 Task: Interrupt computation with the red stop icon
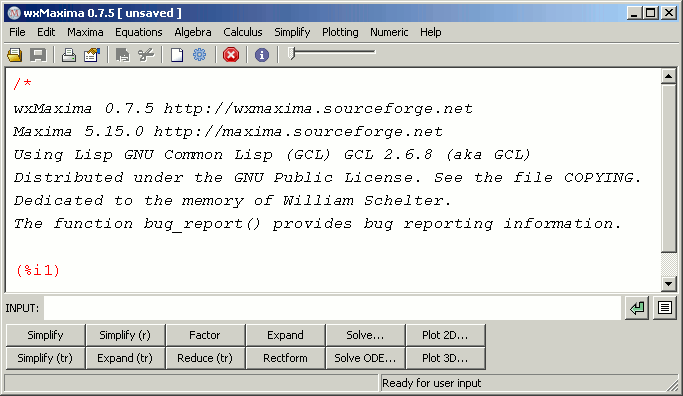pyautogui.click(x=231, y=55)
